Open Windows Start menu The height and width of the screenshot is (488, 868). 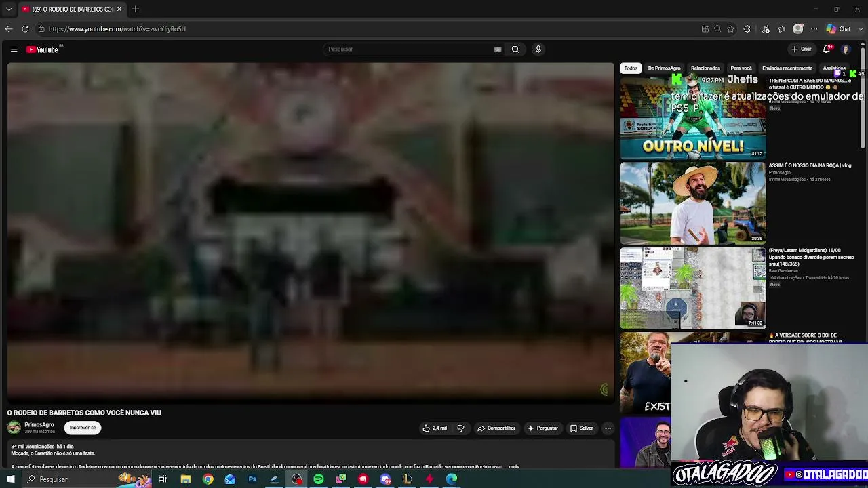(x=11, y=479)
